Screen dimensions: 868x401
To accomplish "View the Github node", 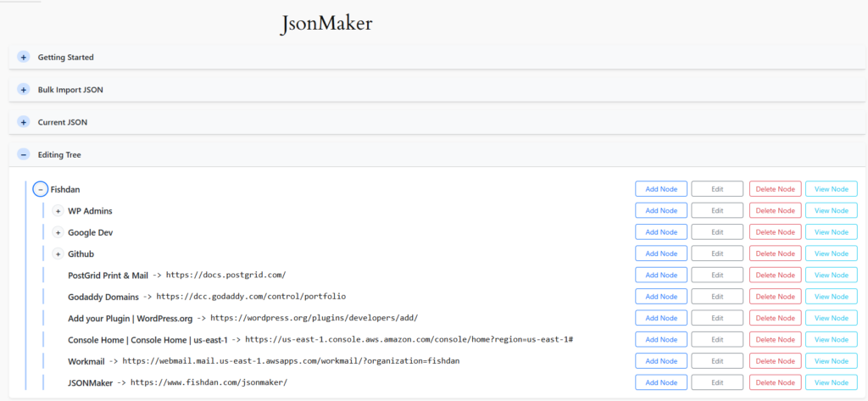I will click(831, 253).
